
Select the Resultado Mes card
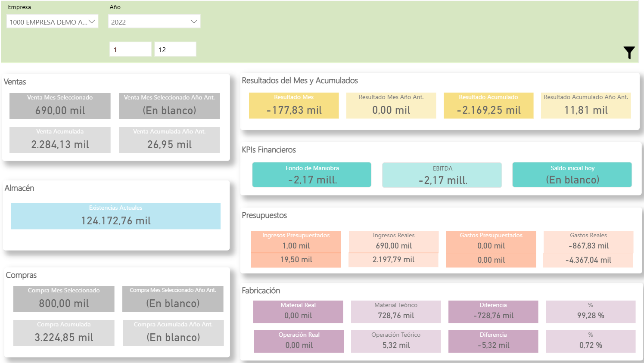pyautogui.click(x=294, y=105)
